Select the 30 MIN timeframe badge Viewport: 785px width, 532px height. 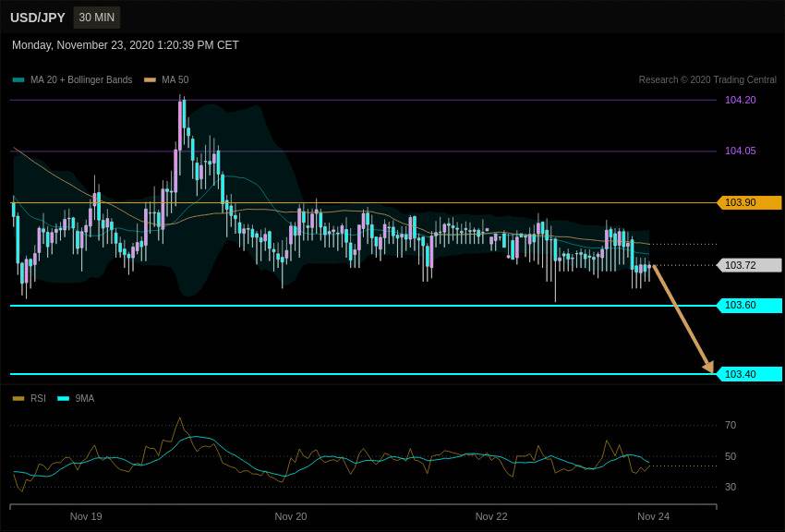pyautogui.click(x=97, y=18)
